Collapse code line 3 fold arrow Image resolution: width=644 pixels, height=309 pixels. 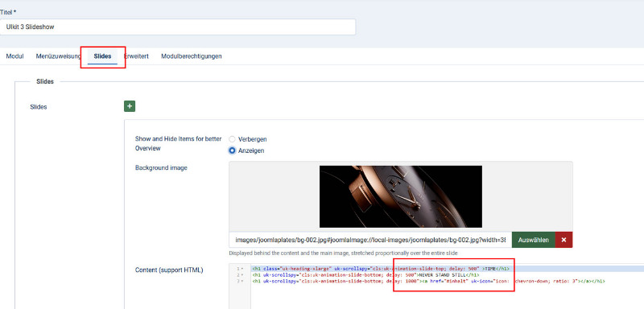click(x=243, y=281)
